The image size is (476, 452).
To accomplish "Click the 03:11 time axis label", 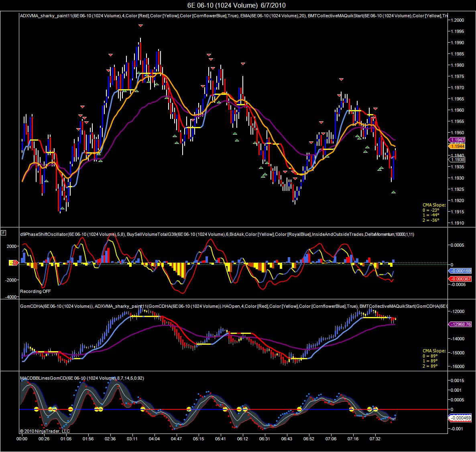I will (x=132, y=439).
